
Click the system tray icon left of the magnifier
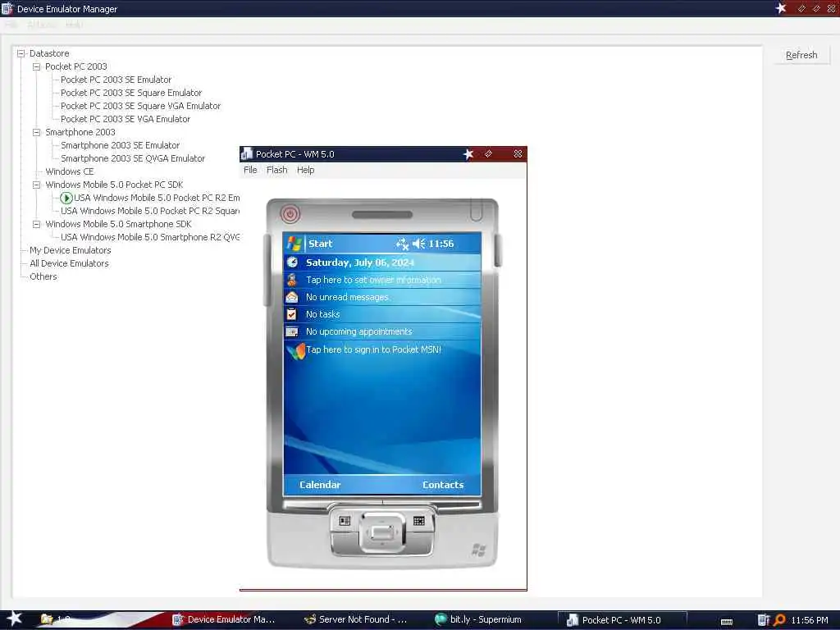(764, 620)
